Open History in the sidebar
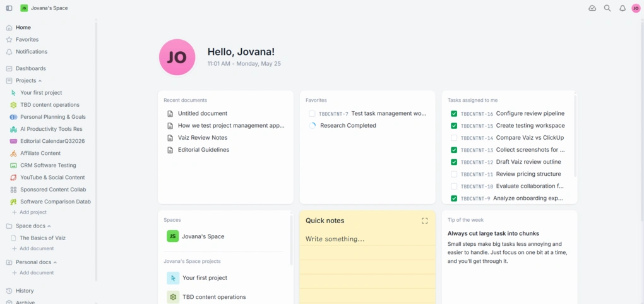This screenshot has height=304, width=644. (x=25, y=291)
